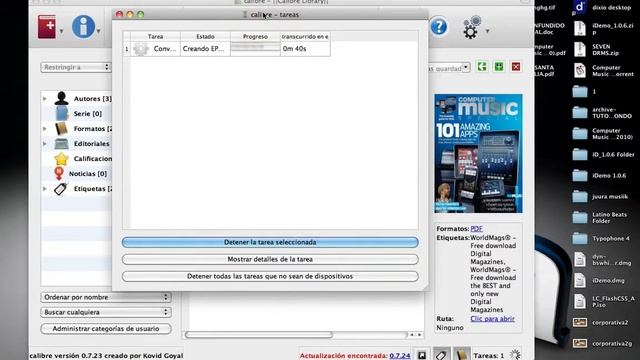Viewport: 640px width, 360px height.
Task: Click the Computer Music cover thumbnail
Action: [x=478, y=153]
